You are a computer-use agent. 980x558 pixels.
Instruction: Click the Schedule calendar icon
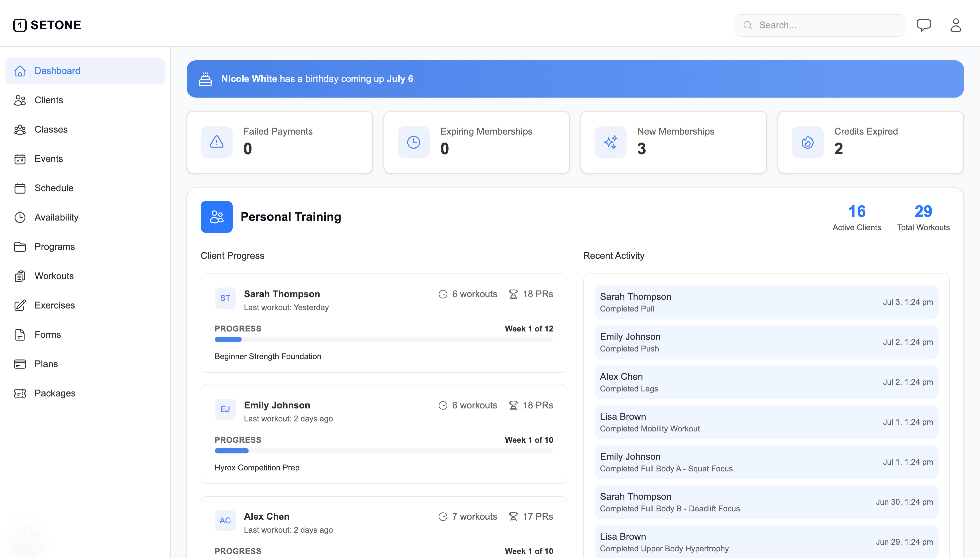coord(20,188)
